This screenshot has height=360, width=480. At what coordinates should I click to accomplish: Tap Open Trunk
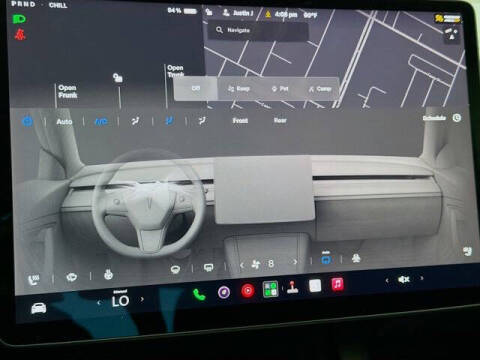coord(175,71)
